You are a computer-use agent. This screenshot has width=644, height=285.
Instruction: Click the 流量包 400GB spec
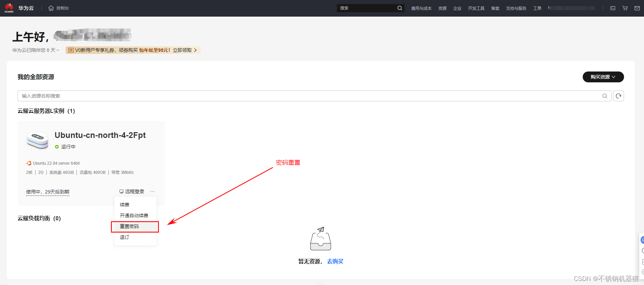[x=92, y=172]
